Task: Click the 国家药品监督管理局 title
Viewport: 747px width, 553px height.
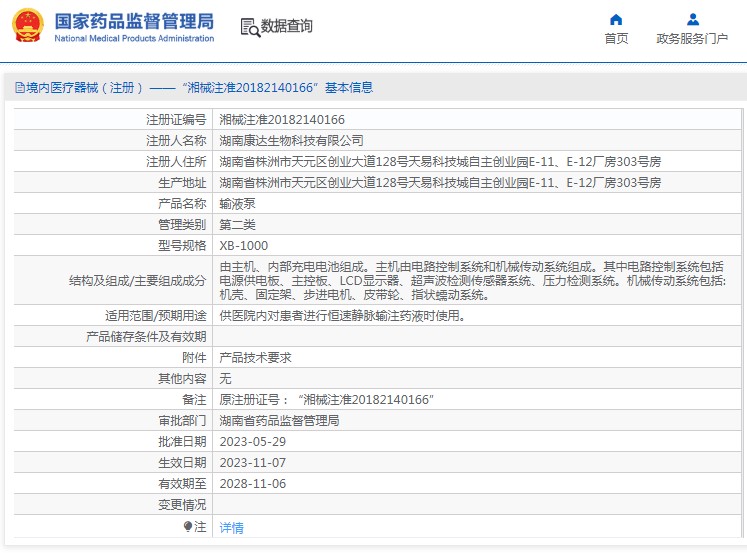Action: coord(134,21)
